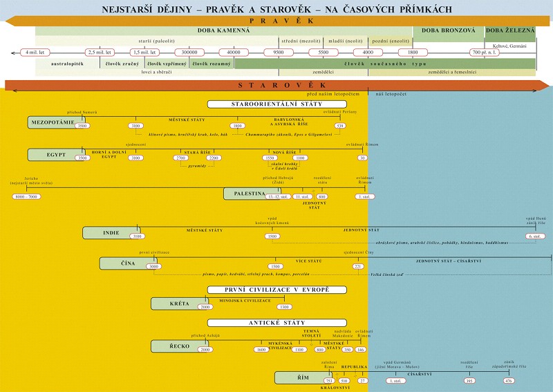Click the 'Keltové, Germáni' label
The width and height of the screenshot is (553, 392).
pos(509,46)
